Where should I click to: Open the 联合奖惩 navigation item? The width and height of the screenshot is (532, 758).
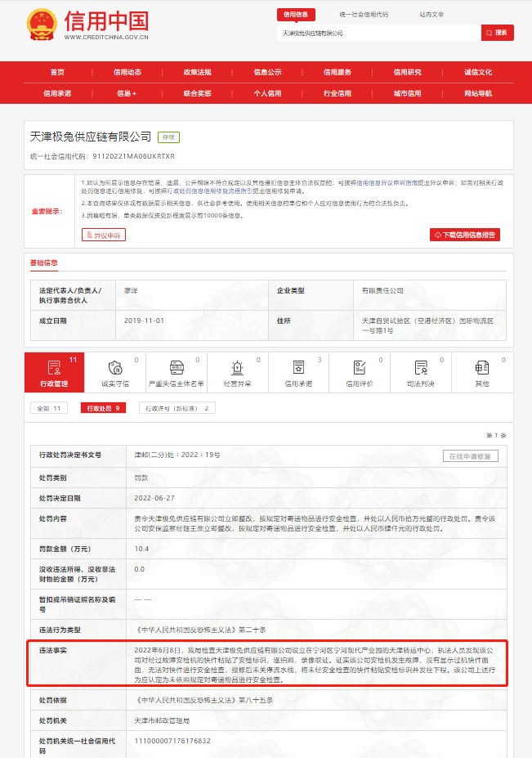[x=197, y=93]
